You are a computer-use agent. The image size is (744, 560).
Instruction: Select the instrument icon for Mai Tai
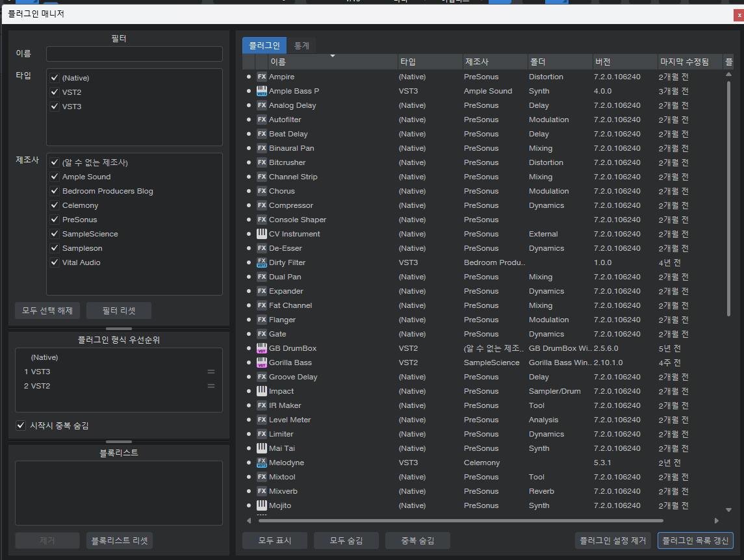261,448
